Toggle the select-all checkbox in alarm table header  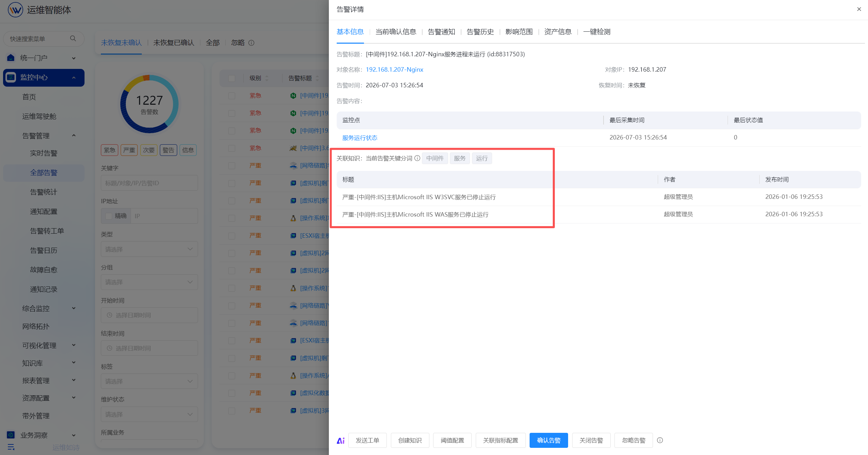tap(232, 78)
